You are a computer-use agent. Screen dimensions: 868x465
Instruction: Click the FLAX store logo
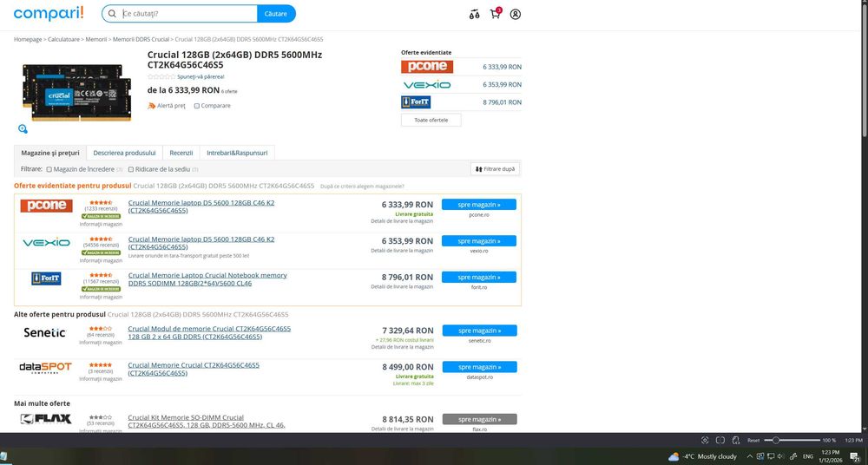pyautogui.click(x=46, y=419)
